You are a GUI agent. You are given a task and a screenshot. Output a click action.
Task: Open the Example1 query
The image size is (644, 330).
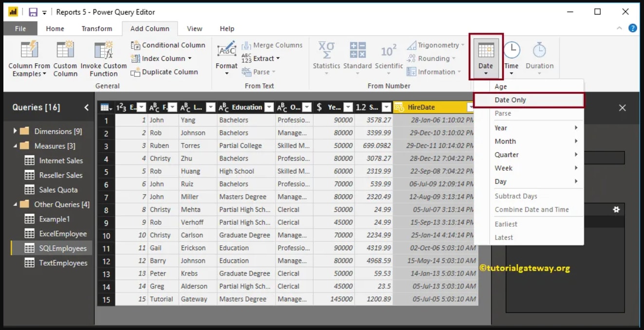[x=54, y=219]
